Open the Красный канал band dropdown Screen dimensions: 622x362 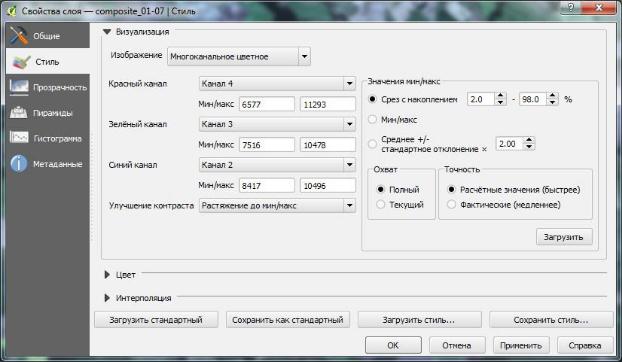coord(277,84)
